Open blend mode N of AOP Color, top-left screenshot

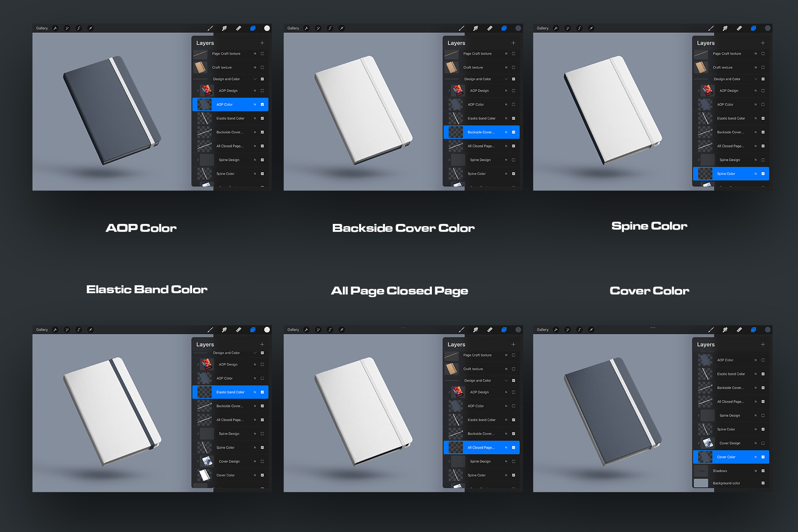click(x=255, y=104)
